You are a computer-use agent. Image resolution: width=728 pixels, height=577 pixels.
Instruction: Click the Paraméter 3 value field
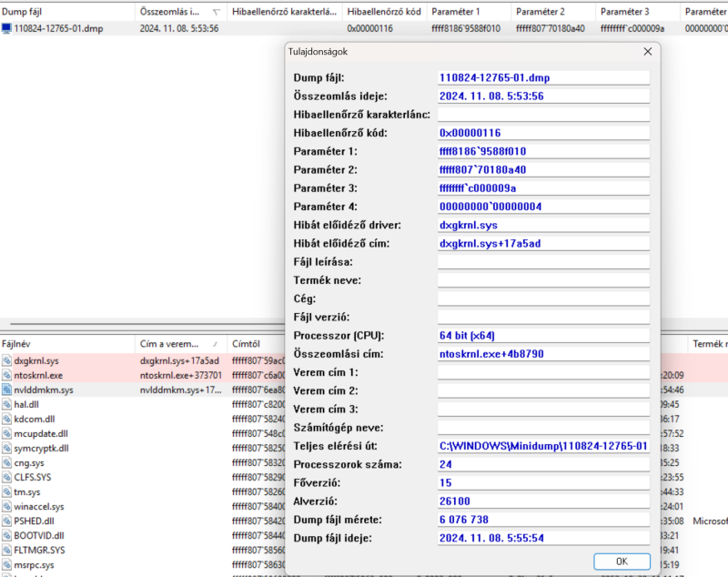coord(543,188)
